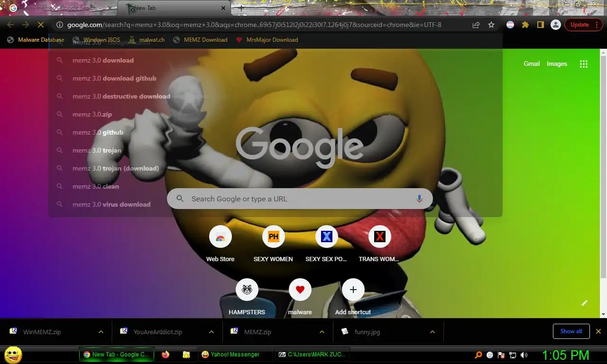Switch to 7-Zip C:\Users\MARK ZUC... window
Viewport: 607px width, 364px height.
pyautogui.click(x=312, y=355)
